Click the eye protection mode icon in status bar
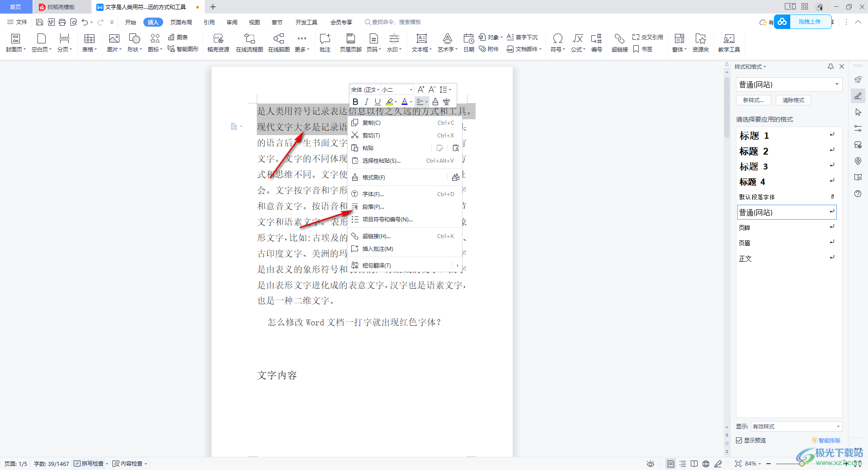Viewport: 868px width, 470px height. pos(651,464)
